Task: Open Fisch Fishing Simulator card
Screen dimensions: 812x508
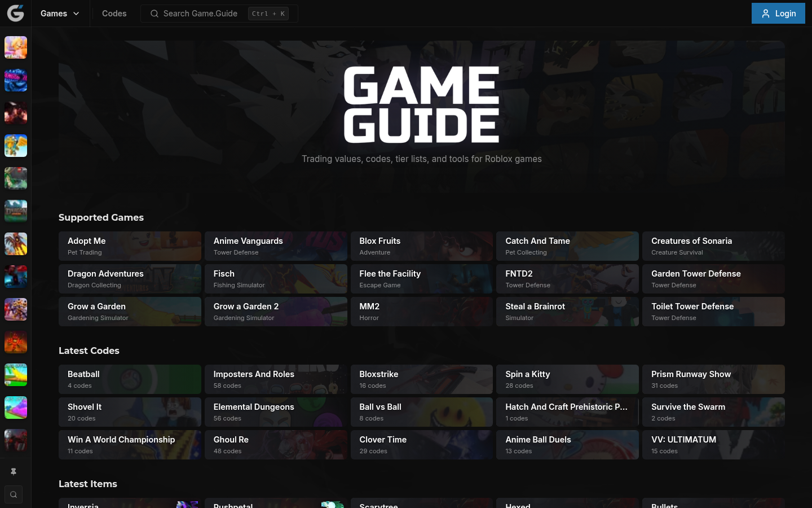Action: click(276, 279)
